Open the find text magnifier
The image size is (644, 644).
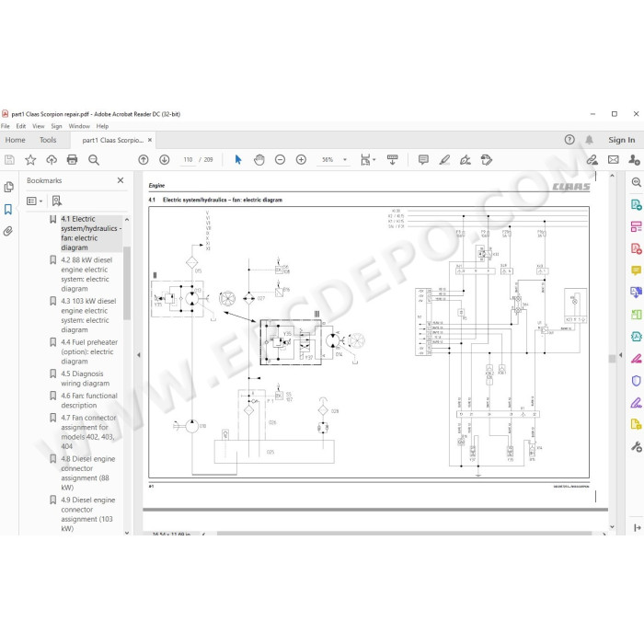(x=94, y=160)
